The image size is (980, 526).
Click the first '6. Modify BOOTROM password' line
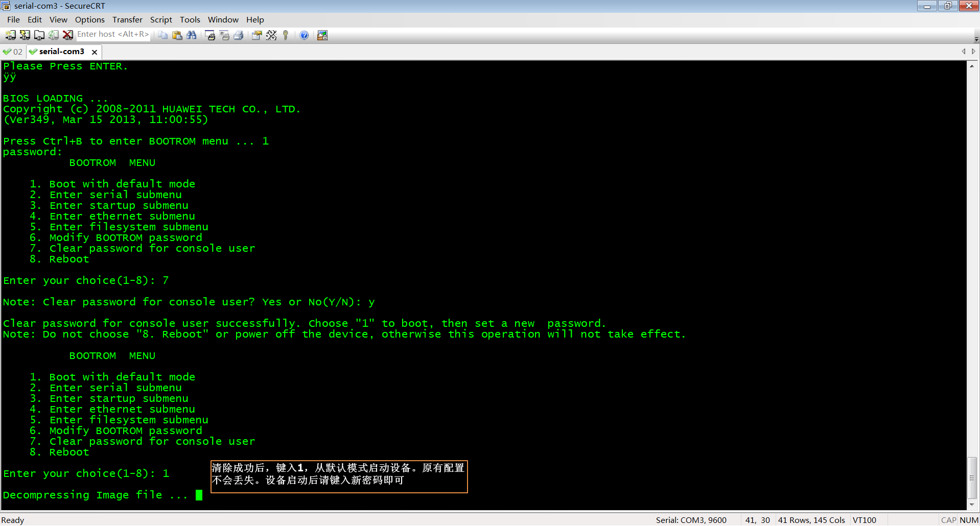116,237
